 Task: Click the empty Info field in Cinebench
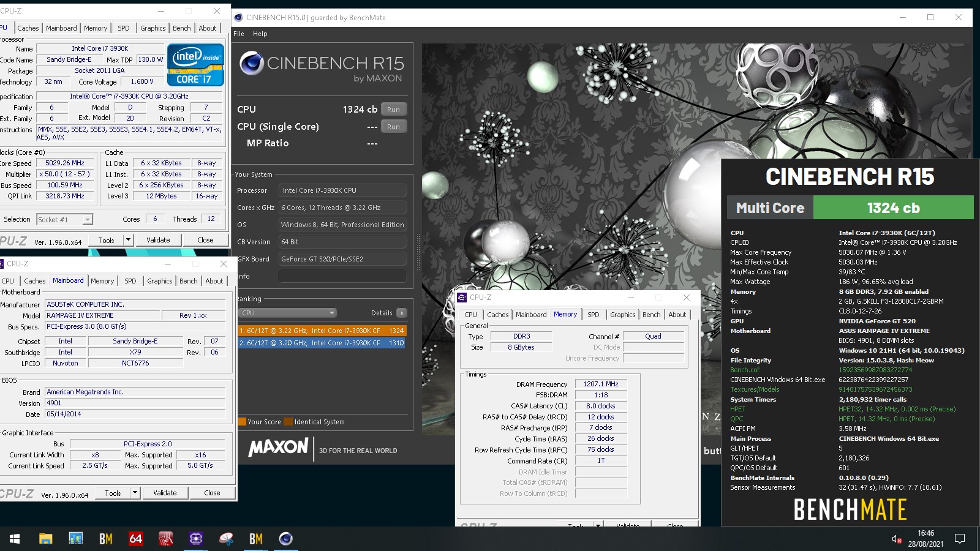tap(342, 276)
